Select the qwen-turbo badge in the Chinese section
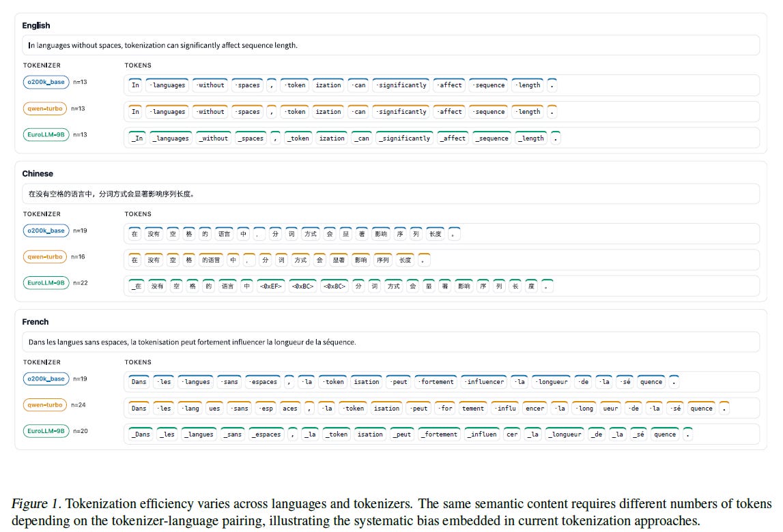 coord(45,256)
